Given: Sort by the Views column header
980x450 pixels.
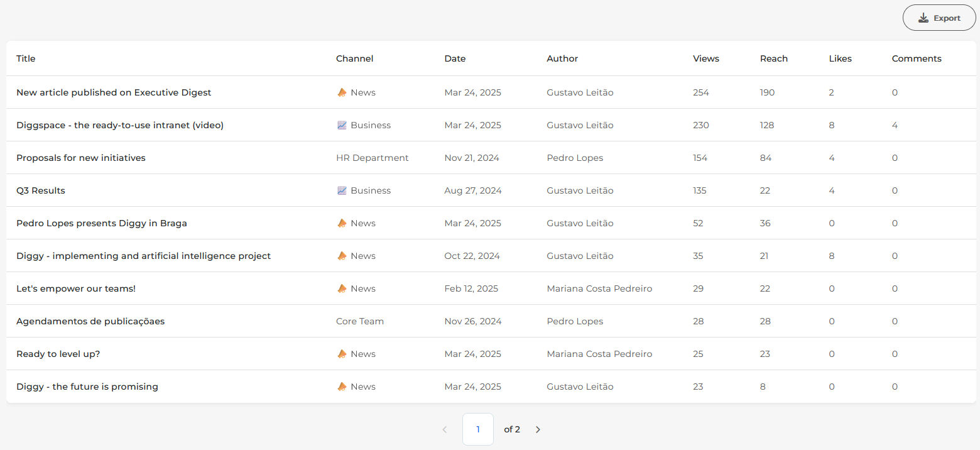Looking at the screenshot, I should 706,58.
